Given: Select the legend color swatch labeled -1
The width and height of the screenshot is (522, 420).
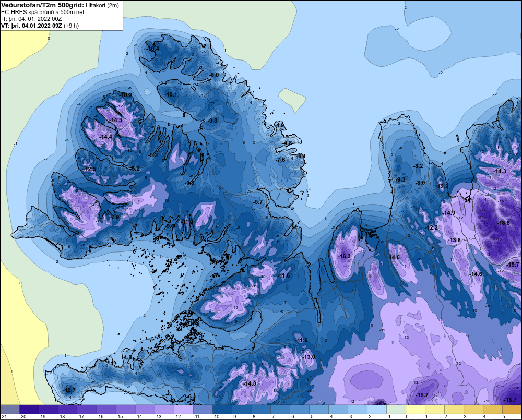Looking at the screenshot, I should pos(396,409).
